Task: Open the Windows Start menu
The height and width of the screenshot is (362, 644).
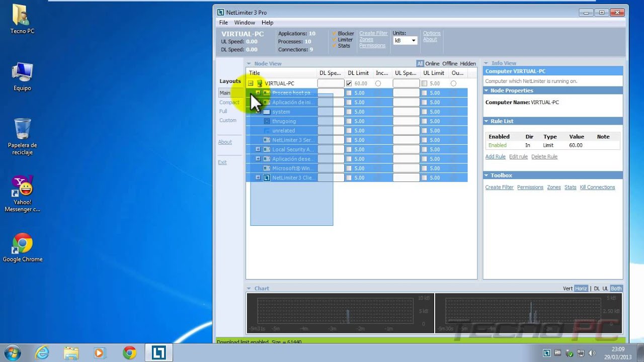Action: (x=12, y=352)
